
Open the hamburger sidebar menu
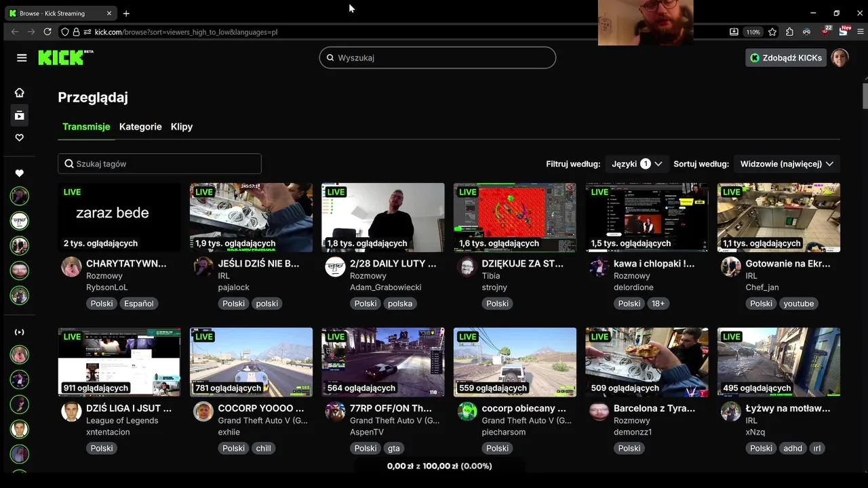pyautogui.click(x=22, y=58)
